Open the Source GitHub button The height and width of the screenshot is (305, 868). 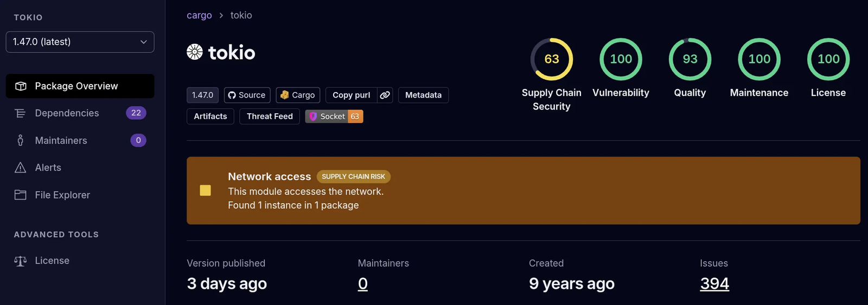click(247, 95)
